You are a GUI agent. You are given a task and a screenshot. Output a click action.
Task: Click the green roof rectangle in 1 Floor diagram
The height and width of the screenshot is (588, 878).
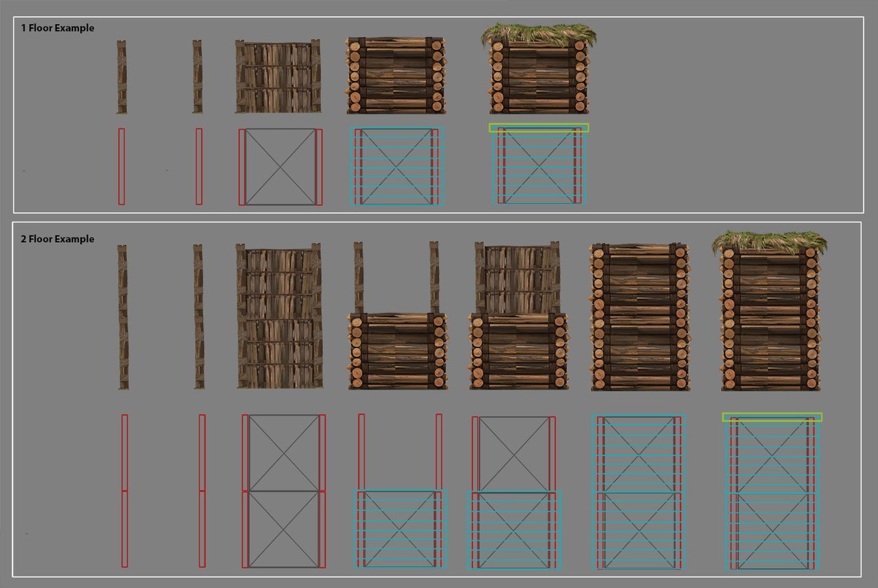(x=538, y=128)
